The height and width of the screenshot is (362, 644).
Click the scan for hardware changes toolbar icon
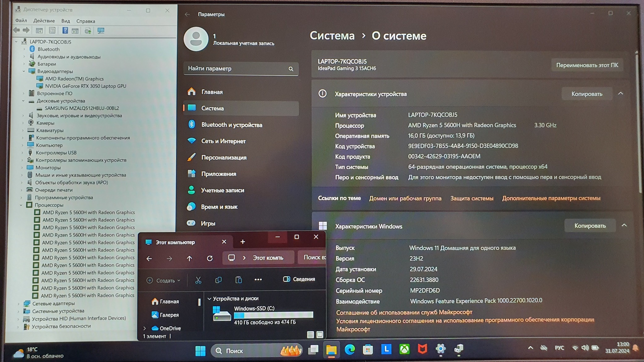101,30
